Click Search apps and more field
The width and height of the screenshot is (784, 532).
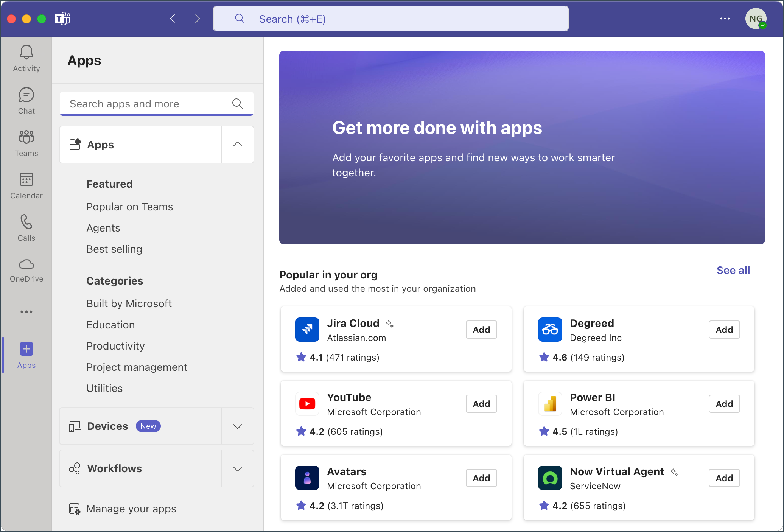156,103
